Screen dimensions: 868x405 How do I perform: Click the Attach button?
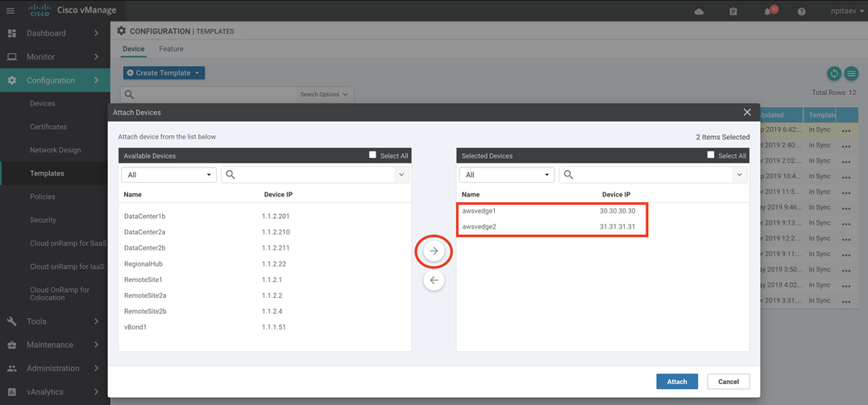tap(676, 382)
